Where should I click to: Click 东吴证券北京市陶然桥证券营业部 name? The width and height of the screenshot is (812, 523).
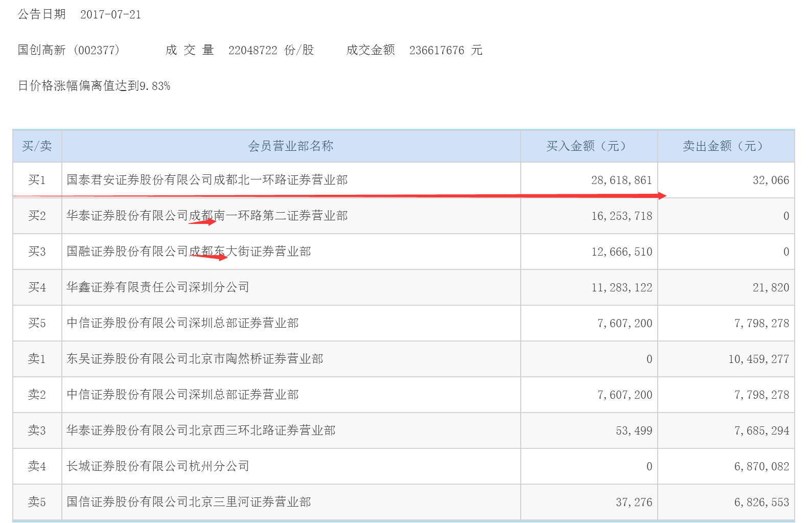pos(195,359)
